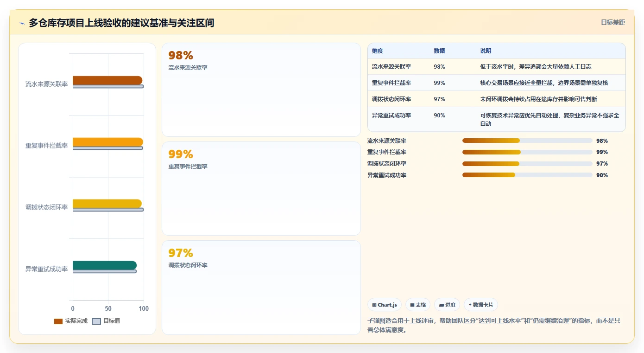Click the 流水来源关联率 progress bar
The image size is (644, 353).
(x=527, y=141)
